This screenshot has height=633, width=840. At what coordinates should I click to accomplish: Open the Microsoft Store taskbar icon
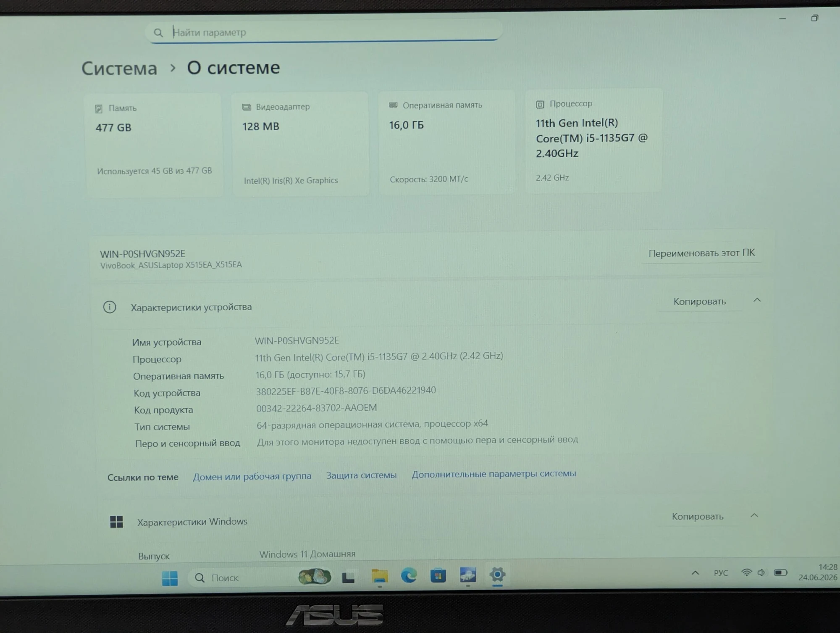point(438,575)
